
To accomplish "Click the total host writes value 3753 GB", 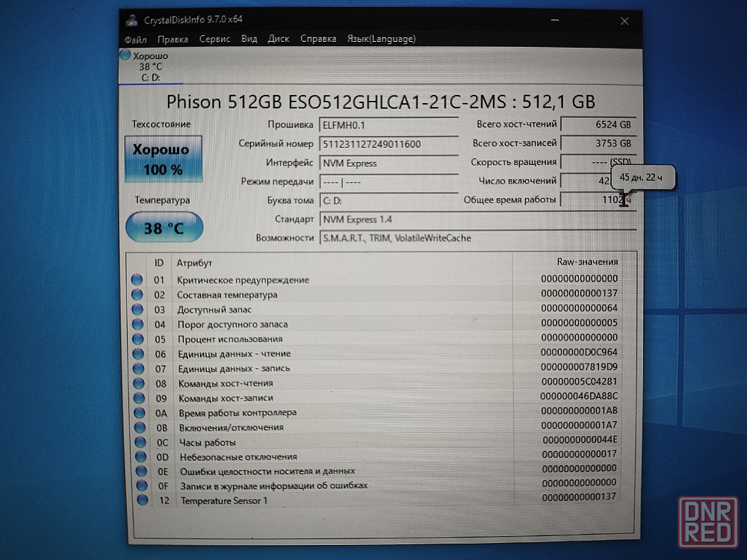I will pos(598,143).
